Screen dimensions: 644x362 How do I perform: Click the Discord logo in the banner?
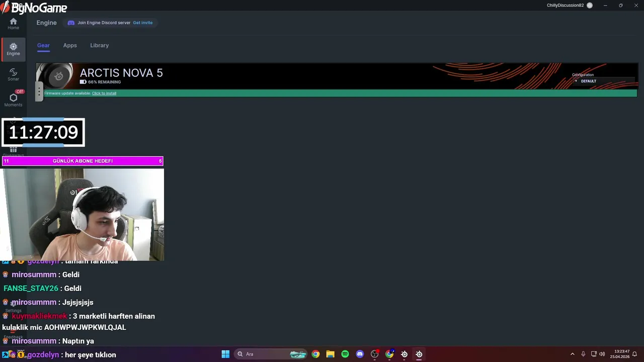point(71,23)
